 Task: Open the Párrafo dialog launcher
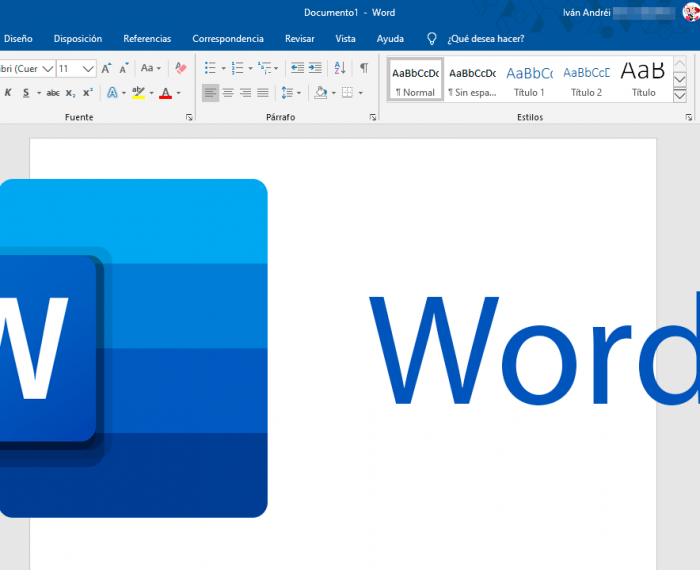pos(373,117)
